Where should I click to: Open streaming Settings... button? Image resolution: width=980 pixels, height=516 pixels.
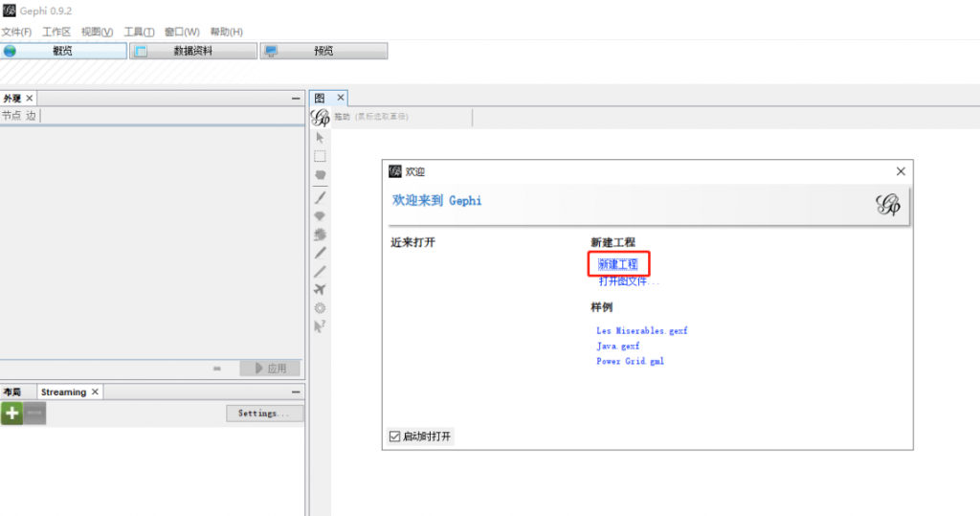pos(264,413)
